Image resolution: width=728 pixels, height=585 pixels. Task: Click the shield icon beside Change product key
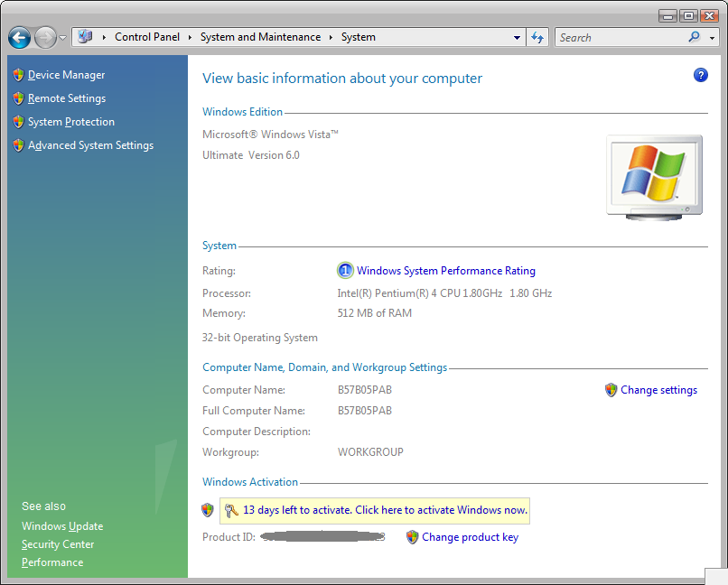tap(412, 537)
